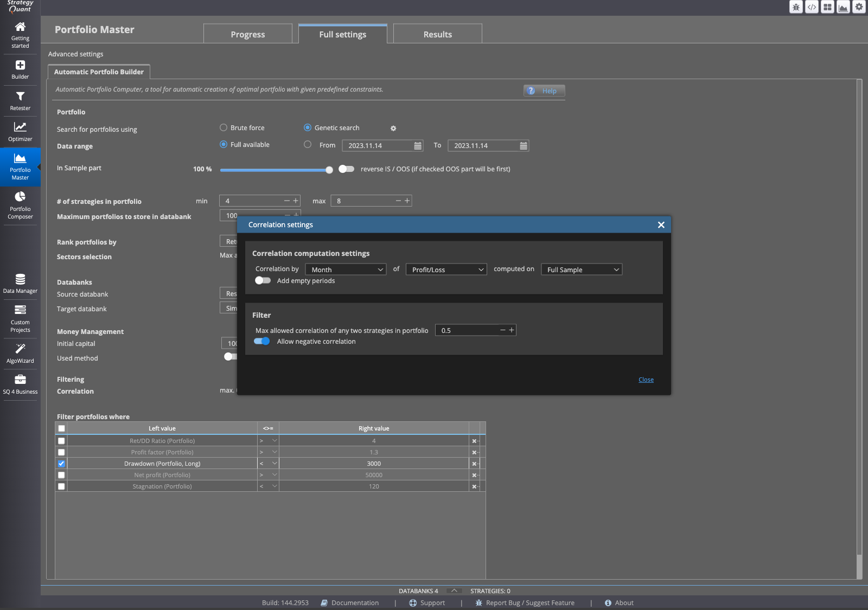Toggle Add empty periods switch

[x=263, y=280]
